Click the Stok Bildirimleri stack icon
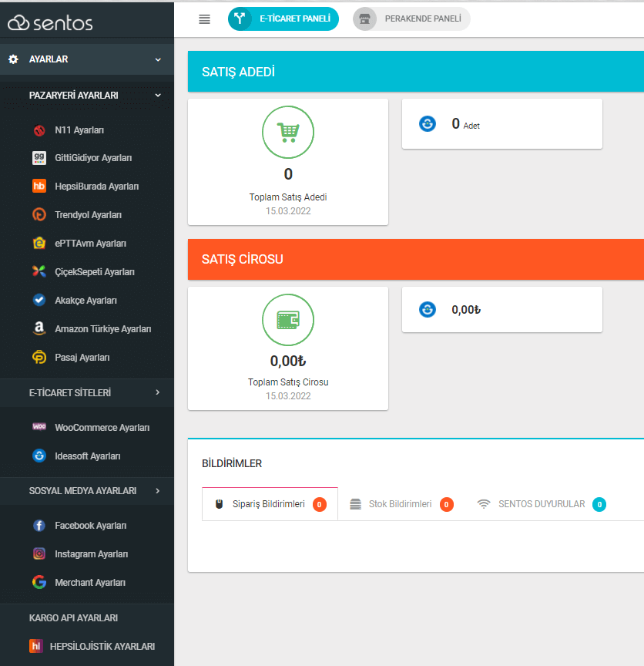 click(x=355, y=504)
